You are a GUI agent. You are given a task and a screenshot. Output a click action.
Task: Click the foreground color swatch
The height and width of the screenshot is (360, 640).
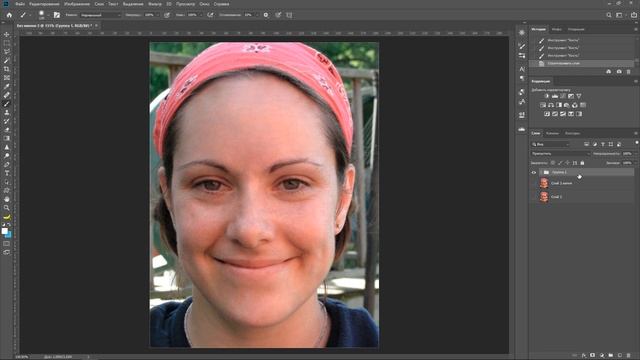point(4,231)
